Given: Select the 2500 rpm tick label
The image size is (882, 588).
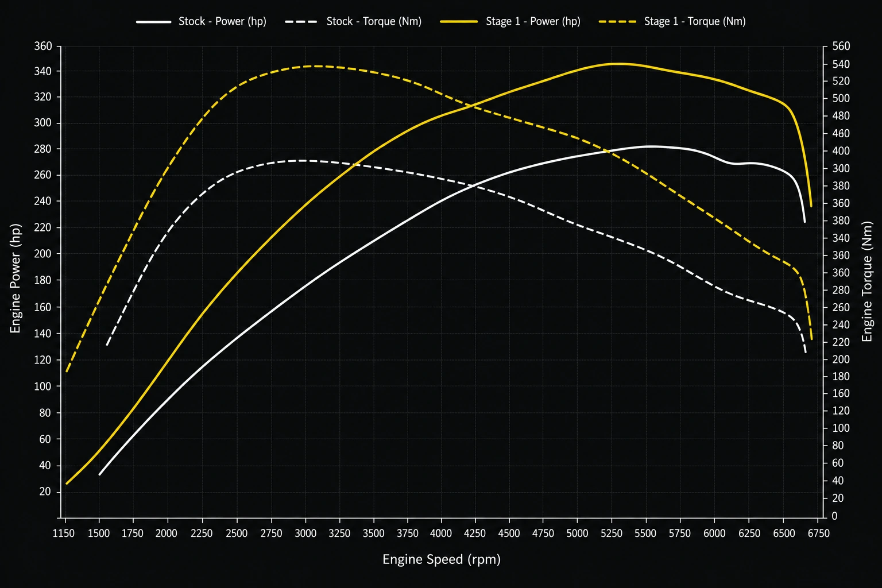Looking at the screenshot, I should (x=237, y=533).
